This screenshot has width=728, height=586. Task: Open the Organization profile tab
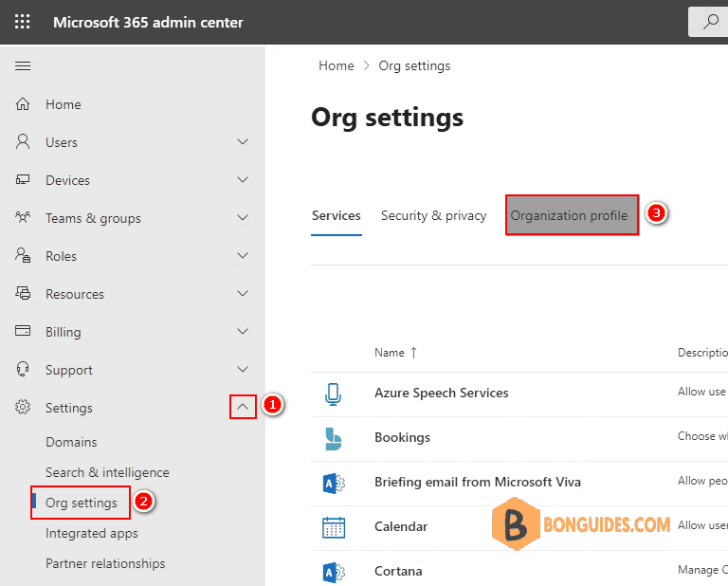pos(572,215)
